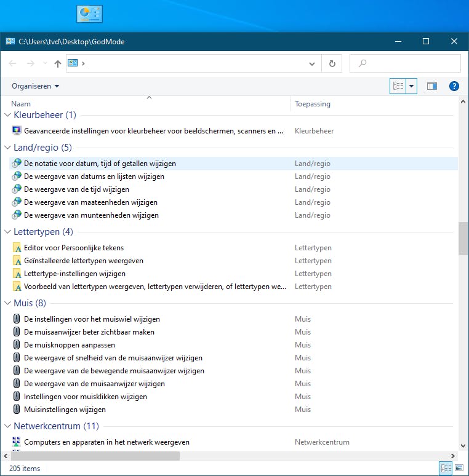The width and height of the screenshot is (469, 476).
Task: Select 'De weergave van de muisaanwijzer wijzigen'
Action: 94,384
